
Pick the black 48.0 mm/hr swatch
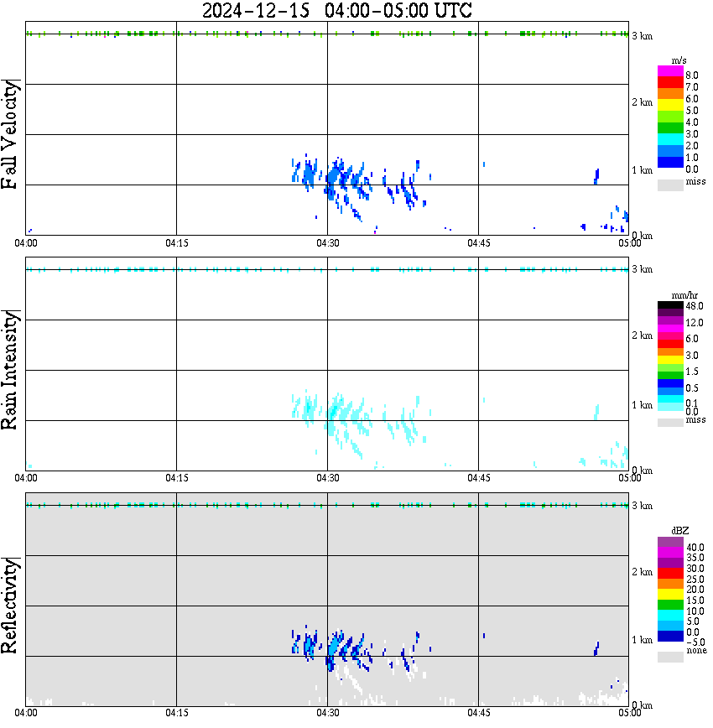coord(670,305)
